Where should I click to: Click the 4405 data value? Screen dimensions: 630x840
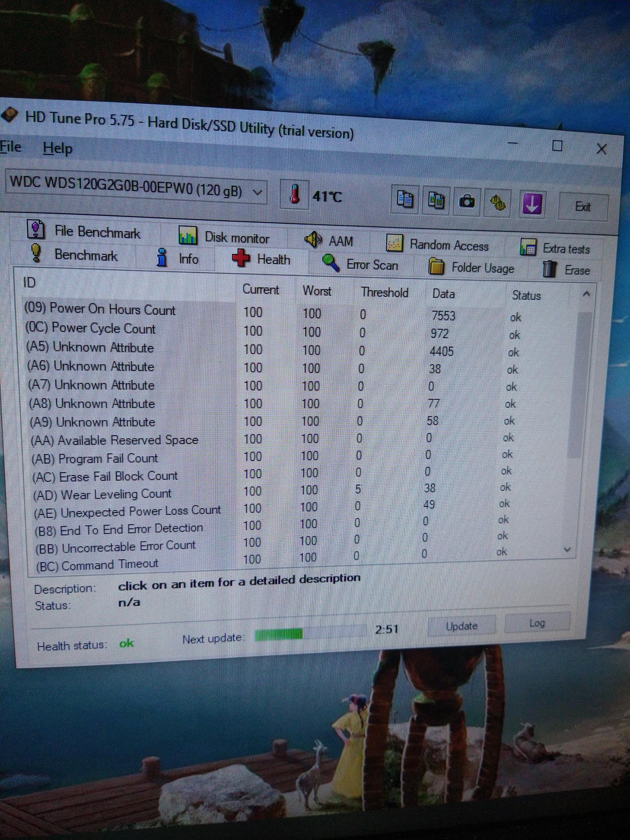(441, 352)
